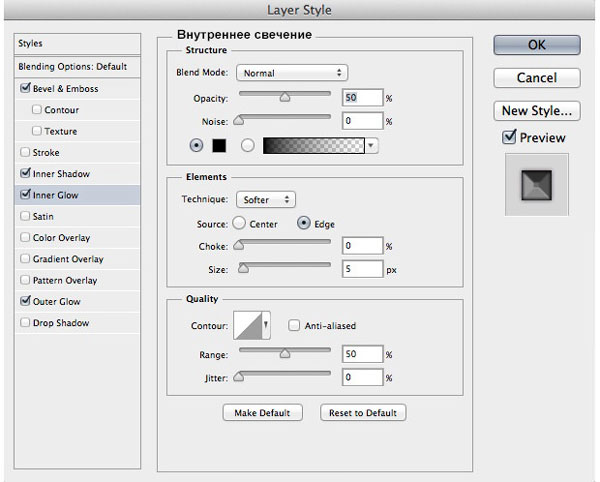
Task: Uncheck the Bevel & Emboss checkbox
Action: click(25, 88)
